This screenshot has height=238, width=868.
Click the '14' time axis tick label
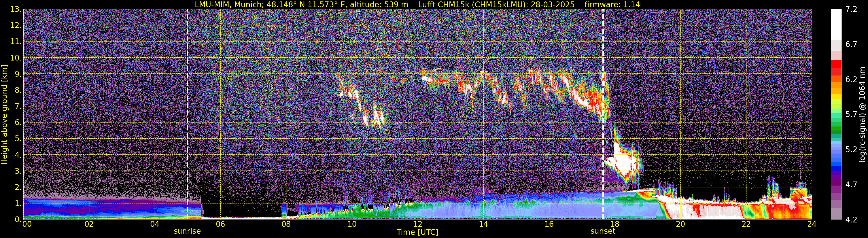coord(483,224)
